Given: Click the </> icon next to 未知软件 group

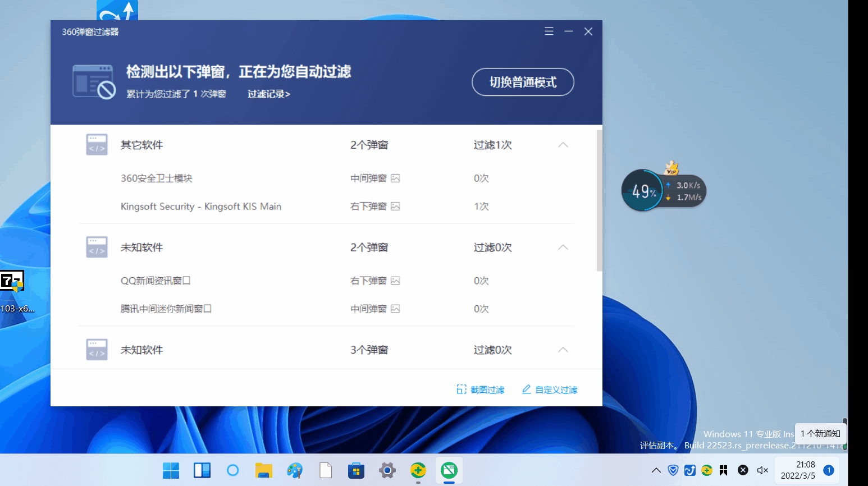Looking at the screenshot, I should click(96, 247).
